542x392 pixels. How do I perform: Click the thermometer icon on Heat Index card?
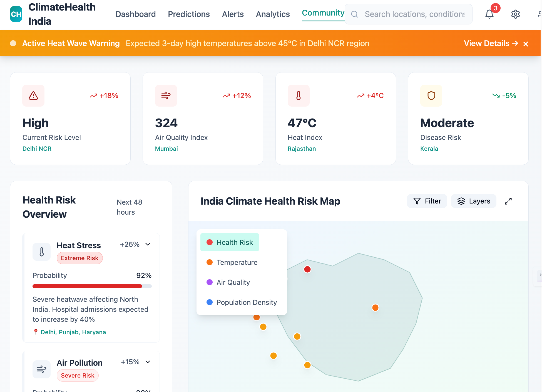point(299,96)
